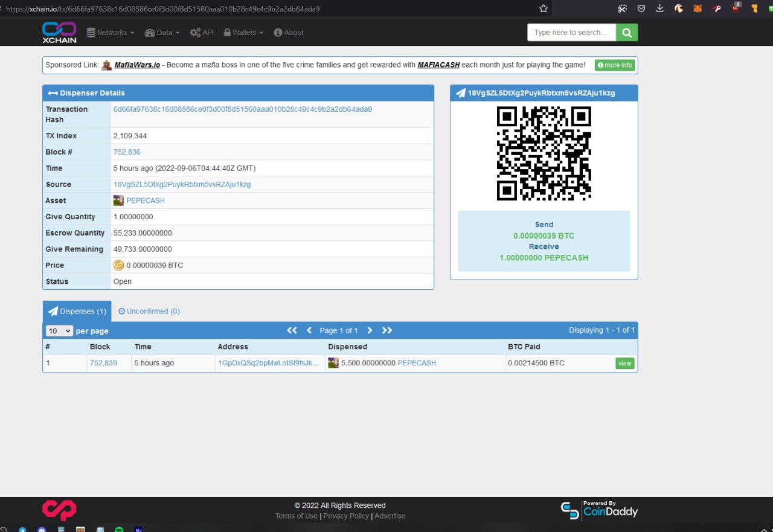Open the 1GpDxQSq2bpMwLotSf9fsJk... address link

pyautogui.click(x=268, y=363)
